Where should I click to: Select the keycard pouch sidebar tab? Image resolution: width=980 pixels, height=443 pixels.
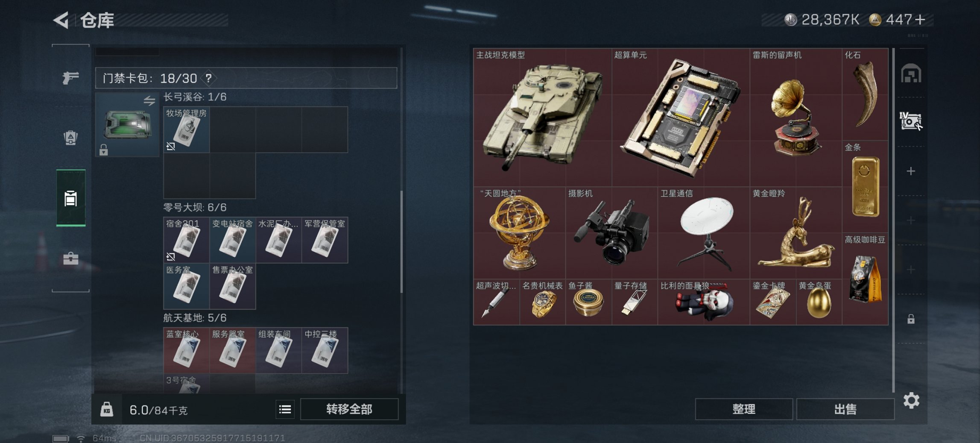pyautogui.click(x=71, y=198)
